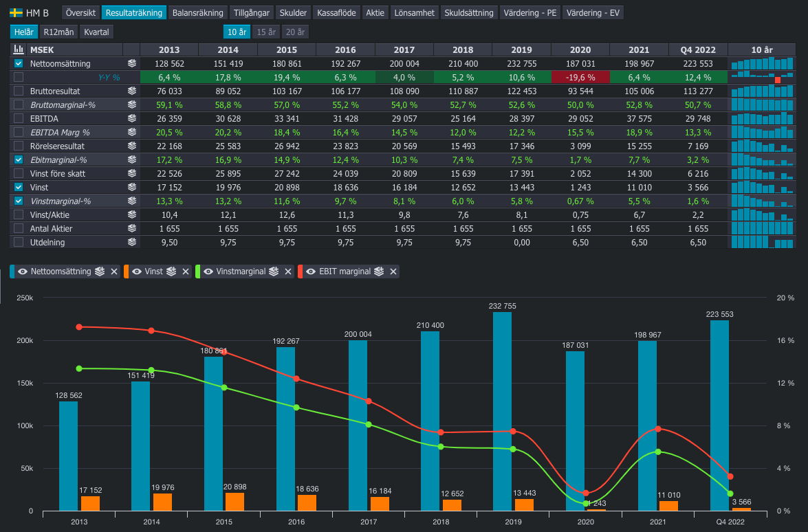Click the stack icon in Vinst/Aktie row
The width and height of the screenshot is (808, 532).
pyautogui.click(x=131, y=214)
